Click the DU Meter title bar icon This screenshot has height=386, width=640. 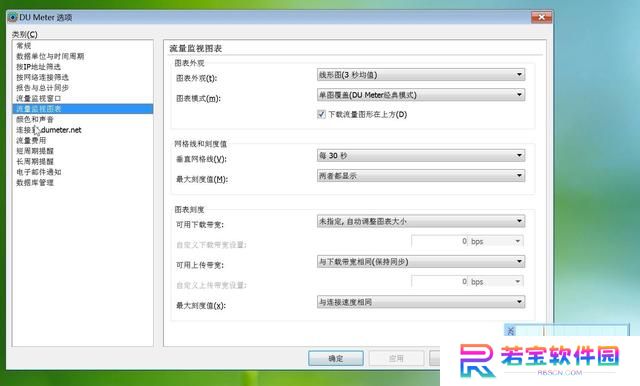coord(13,17)
